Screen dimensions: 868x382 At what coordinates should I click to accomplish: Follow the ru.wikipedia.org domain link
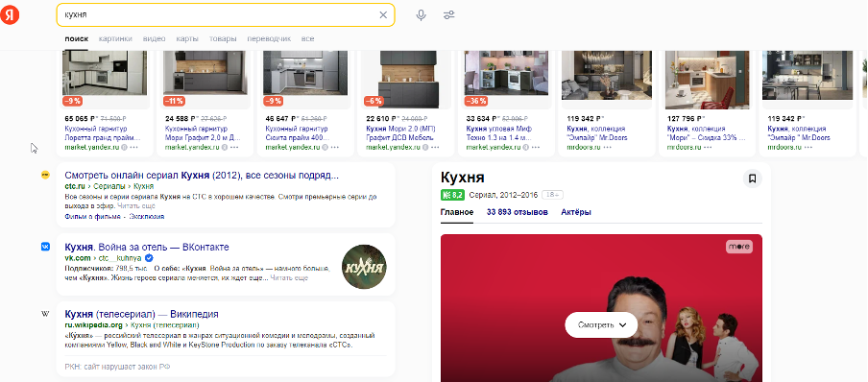(x=93, y=325)
